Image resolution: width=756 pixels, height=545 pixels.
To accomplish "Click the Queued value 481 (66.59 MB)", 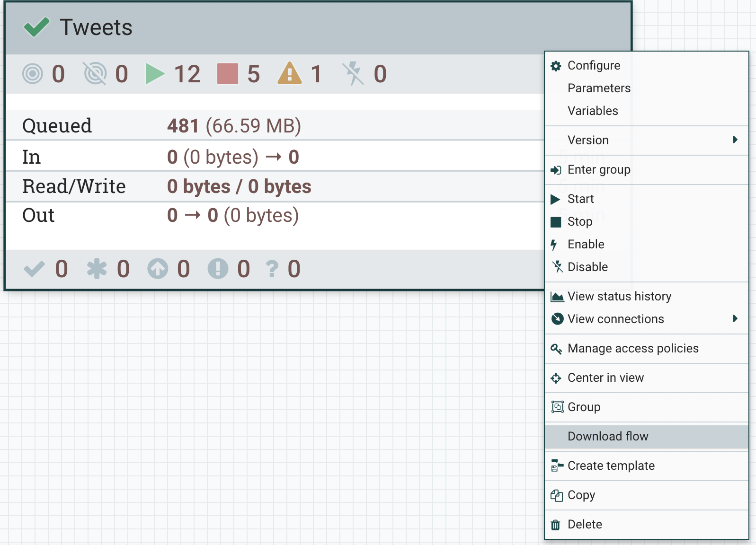I will [x=234, y=126].
